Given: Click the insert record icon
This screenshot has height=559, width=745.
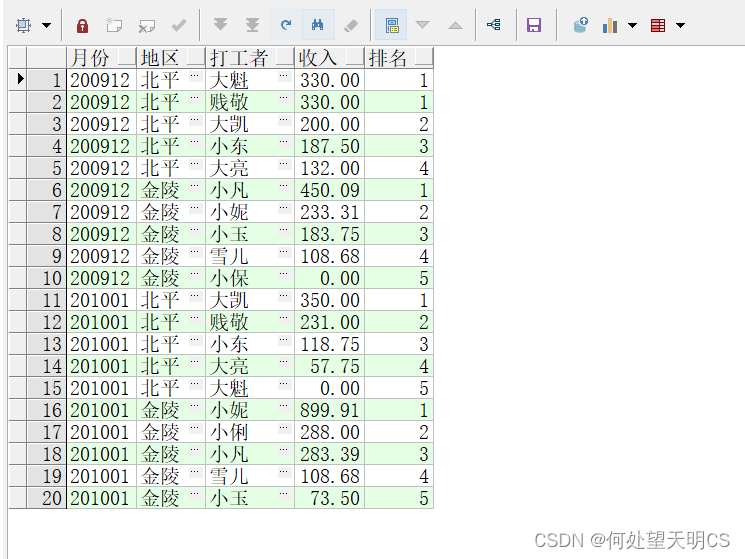Looking at the screenshot, I should click(x=114, y=25).
